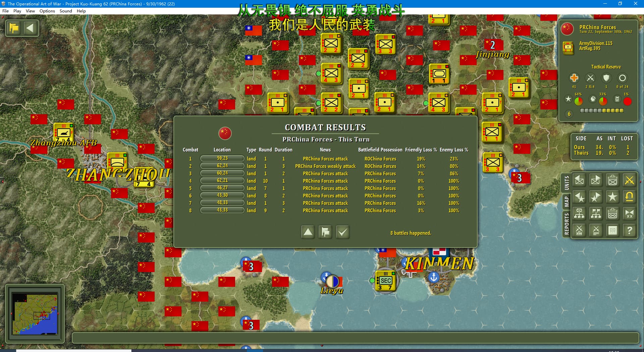Click the next formation arrow-star icon
Viewport: 644px width, 352px height.
596,197
